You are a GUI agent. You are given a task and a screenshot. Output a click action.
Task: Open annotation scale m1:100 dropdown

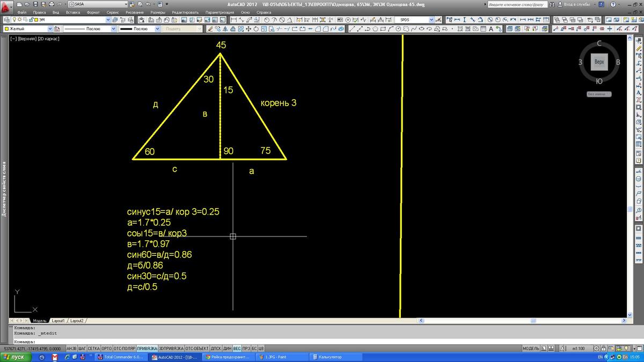tap(580, 349)
